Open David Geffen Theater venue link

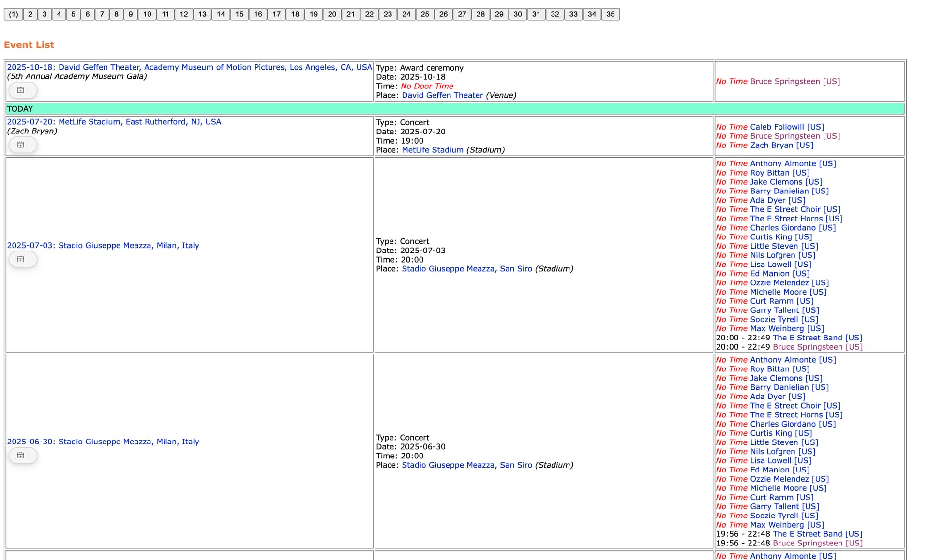(442, 95)
